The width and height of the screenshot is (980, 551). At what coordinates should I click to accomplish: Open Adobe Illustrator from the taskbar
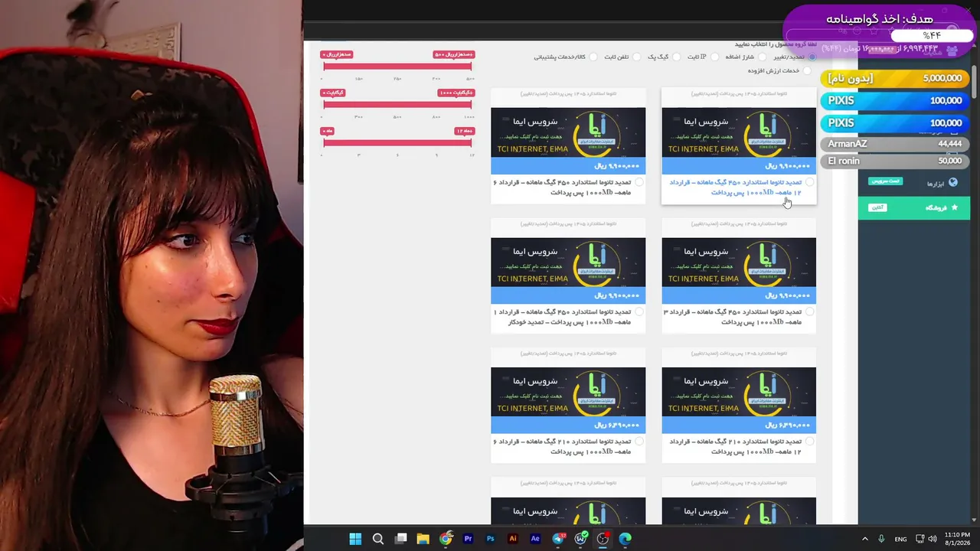click(513, 539)
